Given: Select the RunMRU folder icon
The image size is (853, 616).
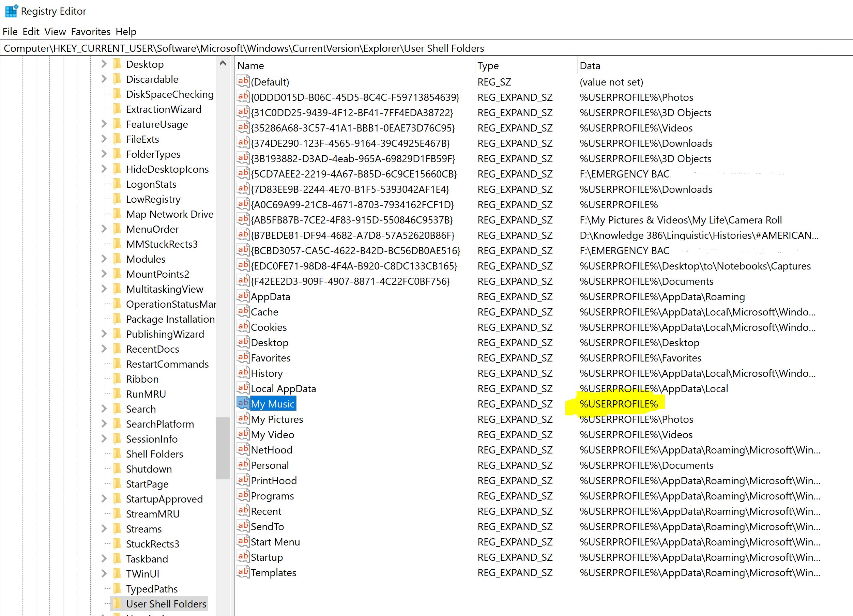Looking at the screenshot, I should pyautogui.click(x=117, y=394).
